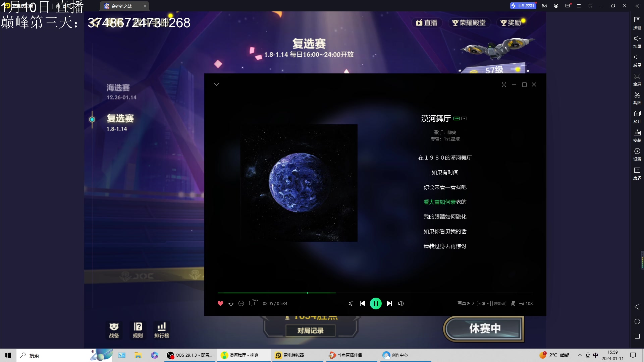
Task: Open singer 柳爽 page
Action: click(x=452, y=132)
